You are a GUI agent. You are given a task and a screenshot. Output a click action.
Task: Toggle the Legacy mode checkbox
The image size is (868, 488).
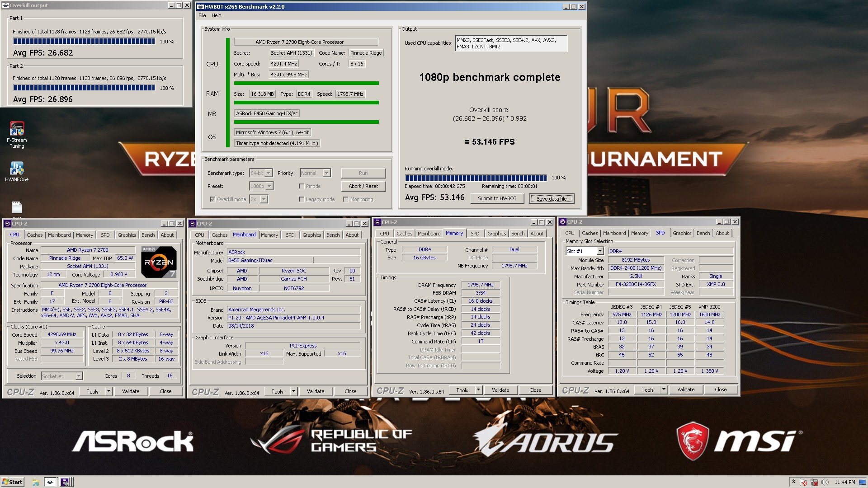(x=302, y=199)
